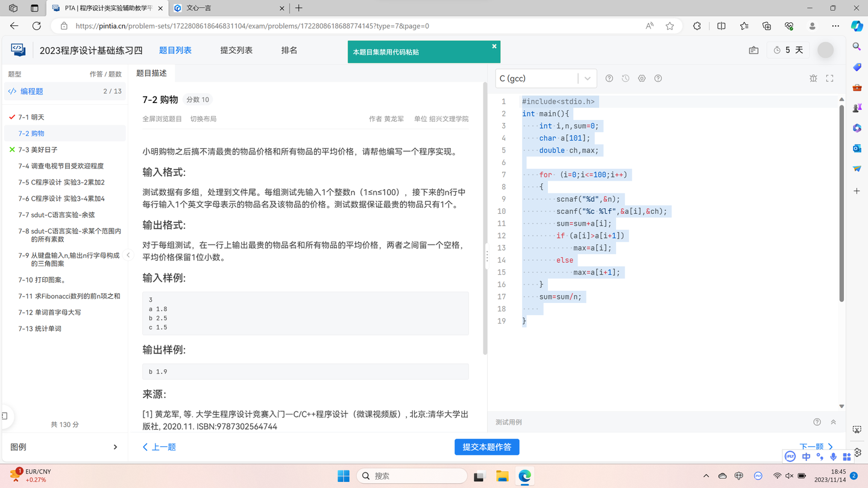The image size is (868, 488).
Task: Go to the previous problem via 上一题
Action: click(x=159, y=446)
